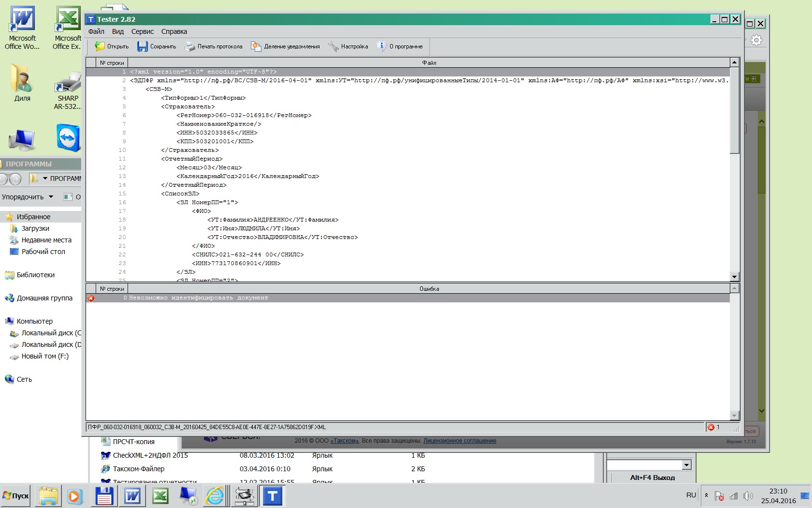Select Сеть in navigation pane
Image resolution: width=812 pixels, height=508 pixels.
coord(24,379)
